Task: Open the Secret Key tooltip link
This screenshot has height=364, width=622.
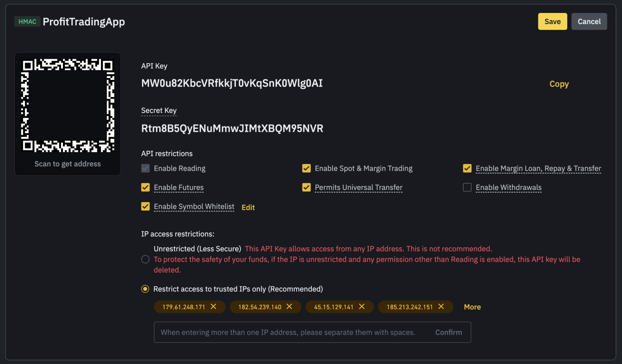Action: [x=159, y=110]
